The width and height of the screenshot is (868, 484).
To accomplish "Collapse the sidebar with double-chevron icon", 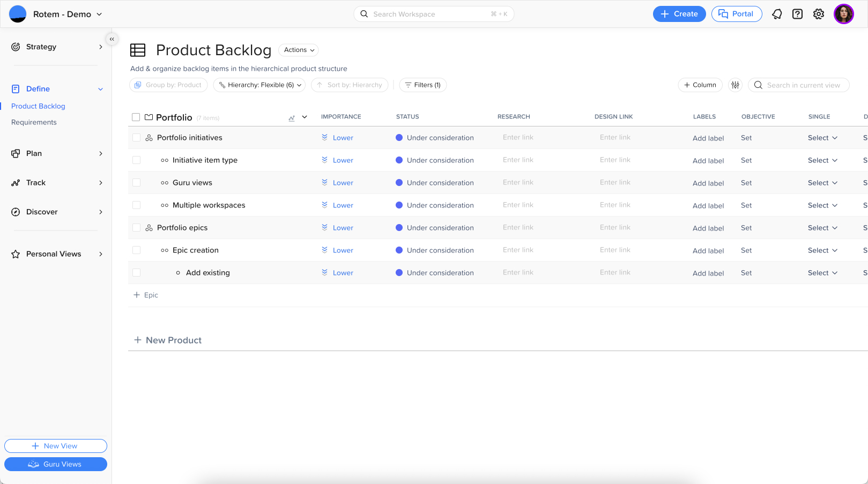I will 112,39.
